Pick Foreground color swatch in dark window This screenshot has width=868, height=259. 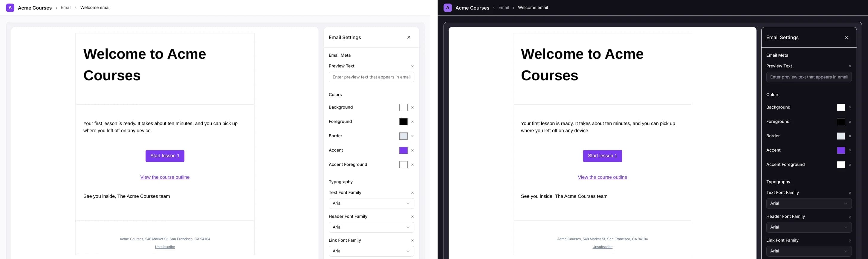[841, 122]
